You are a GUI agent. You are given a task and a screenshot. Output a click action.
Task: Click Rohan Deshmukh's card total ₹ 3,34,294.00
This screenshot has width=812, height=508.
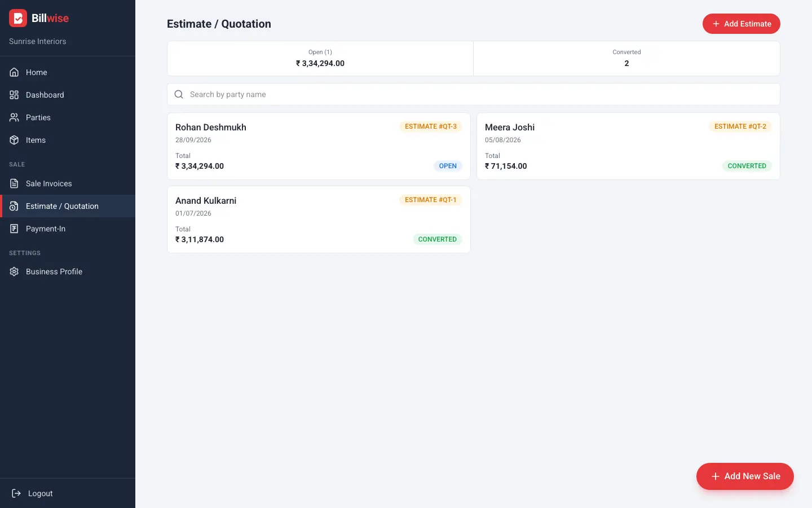[x=200, y=166]
